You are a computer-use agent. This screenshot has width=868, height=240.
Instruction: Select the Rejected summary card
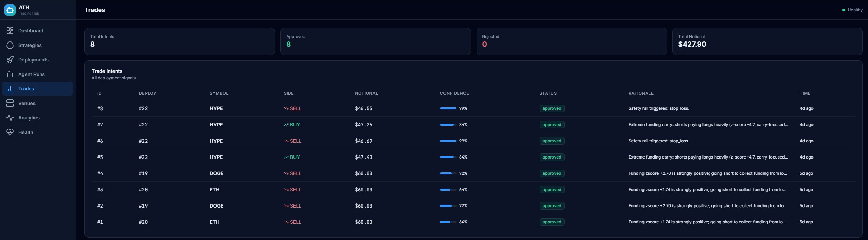point(571,41)
